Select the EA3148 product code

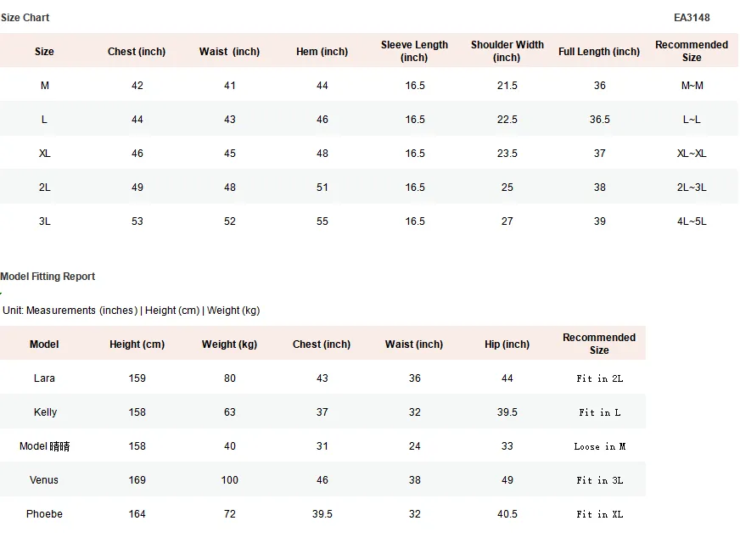tap(692, 18)
